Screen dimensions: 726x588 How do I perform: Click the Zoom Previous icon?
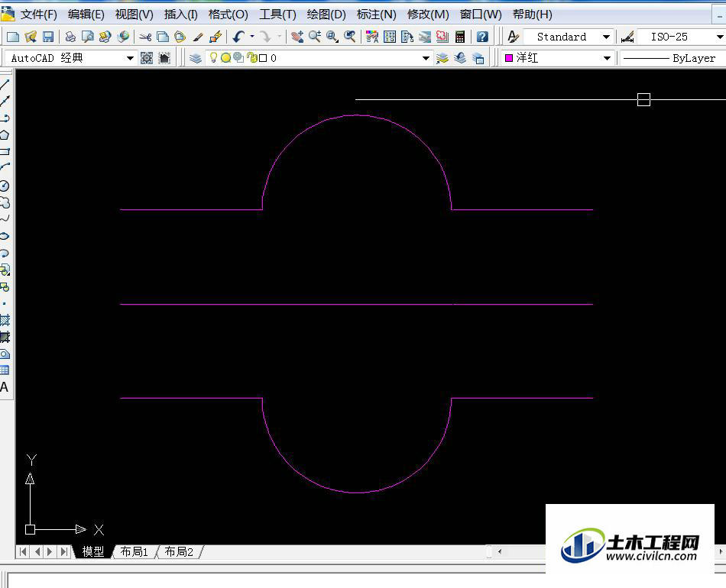pyautogui.click(x=349, y=37)
